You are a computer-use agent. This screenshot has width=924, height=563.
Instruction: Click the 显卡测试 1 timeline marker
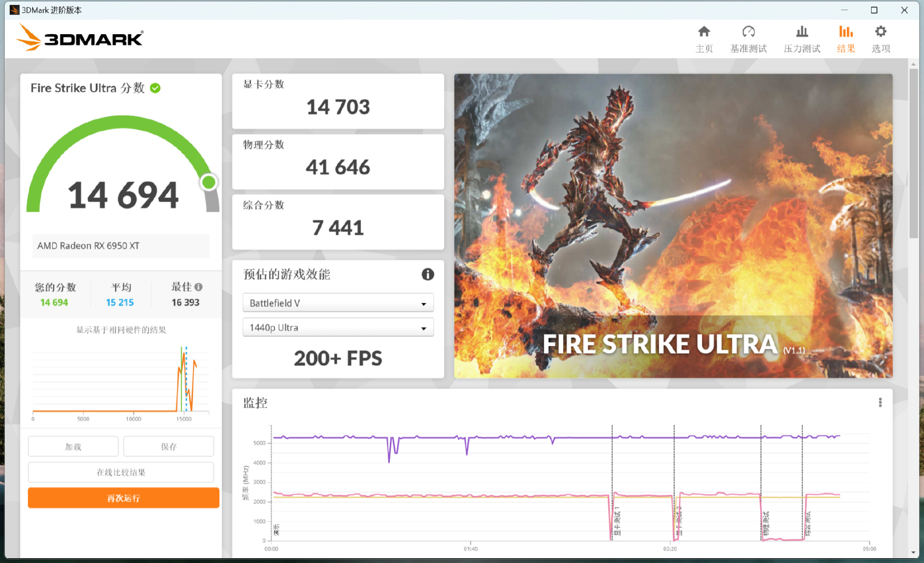617,521
